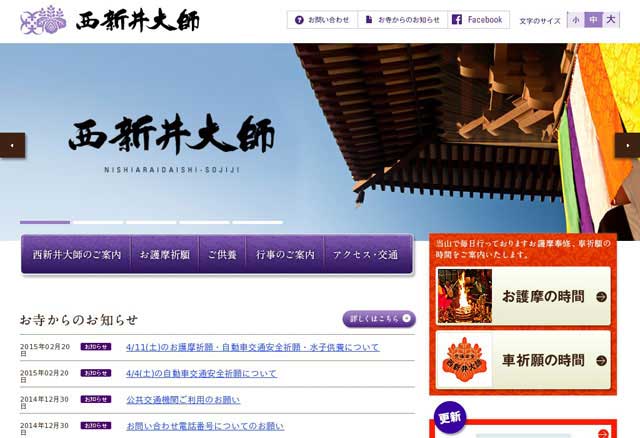Image resolution: width=640 pixels, height=438 pixels.
Task: Open 行事のご案内 menu item
Action: pos(285,254)
